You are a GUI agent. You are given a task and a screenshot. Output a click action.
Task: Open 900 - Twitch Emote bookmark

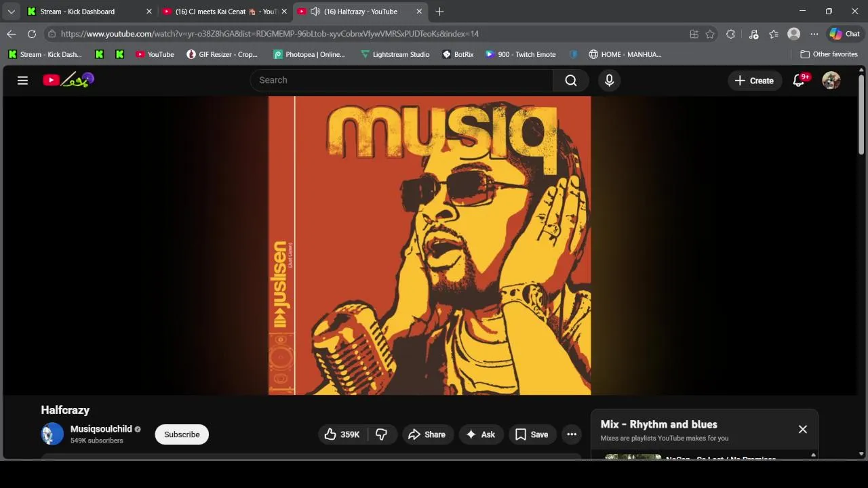click(x=521, y=54)
